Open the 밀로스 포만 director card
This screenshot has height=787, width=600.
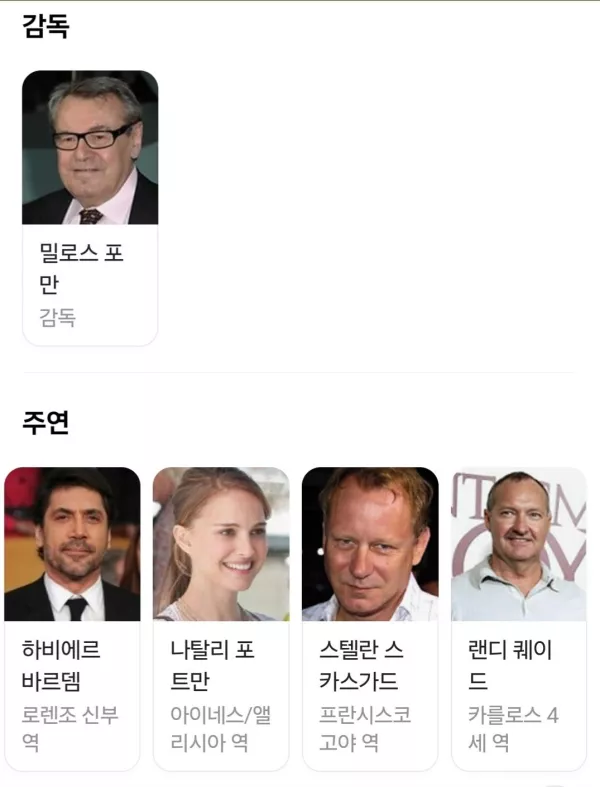pyautogui.click(x=90, y=208)
